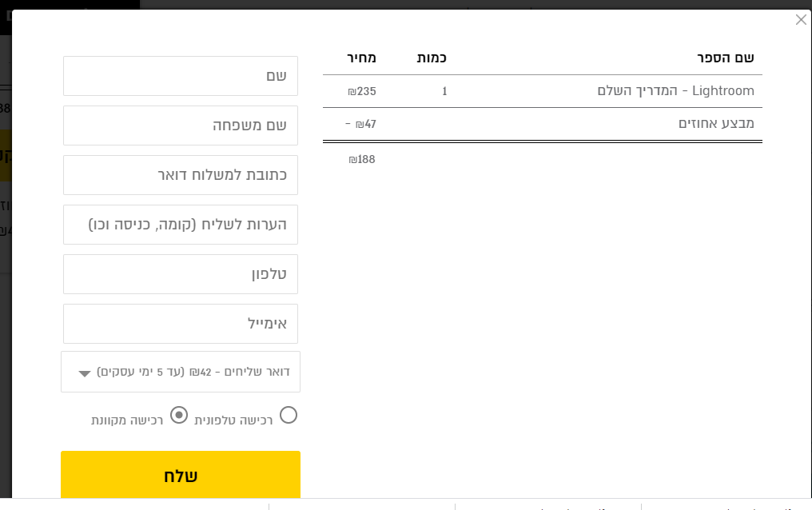Click inside the שם name field
The image size is (812, 510).
[180, 75]
